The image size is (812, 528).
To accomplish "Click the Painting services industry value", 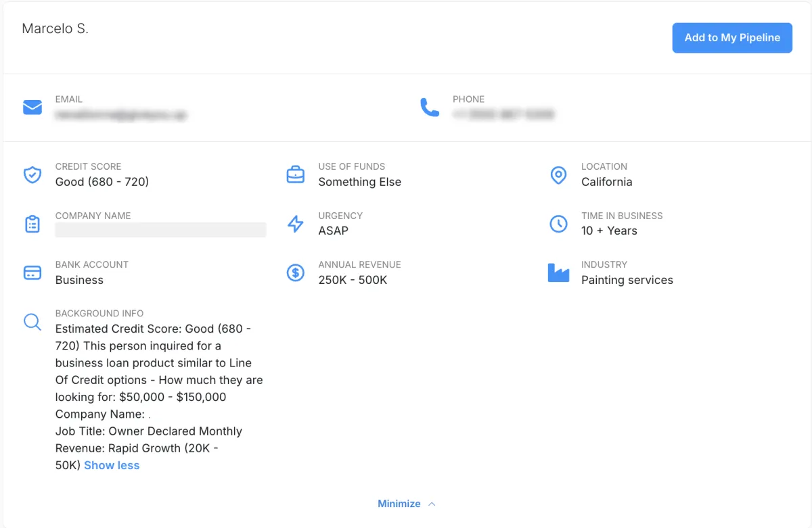I will click(x=627, y=280).
